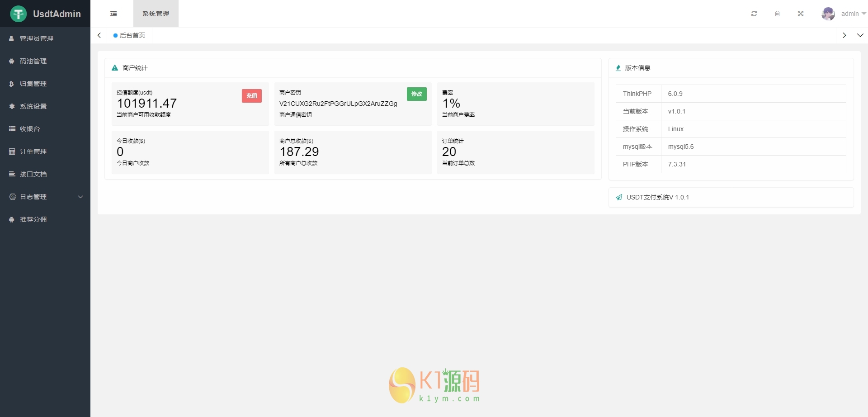
Task: Toggle fullscreen with the expand icon
Action: click(801, 14)
